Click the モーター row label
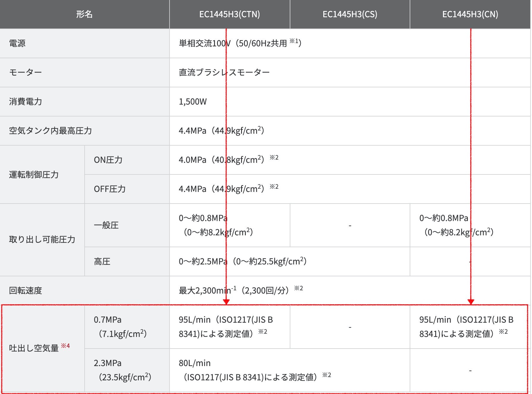The width and height of the screenshot is (532, 394). (x=26, y=73)
